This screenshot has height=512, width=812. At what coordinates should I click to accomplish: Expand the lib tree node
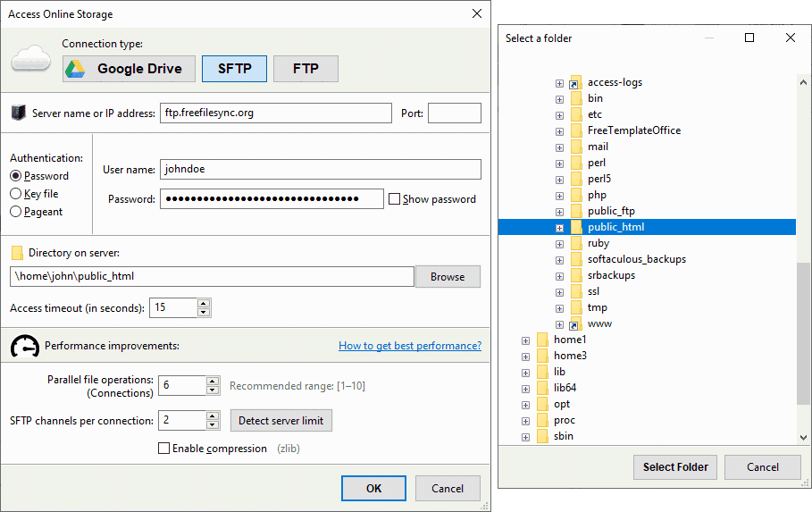(525, 373)
